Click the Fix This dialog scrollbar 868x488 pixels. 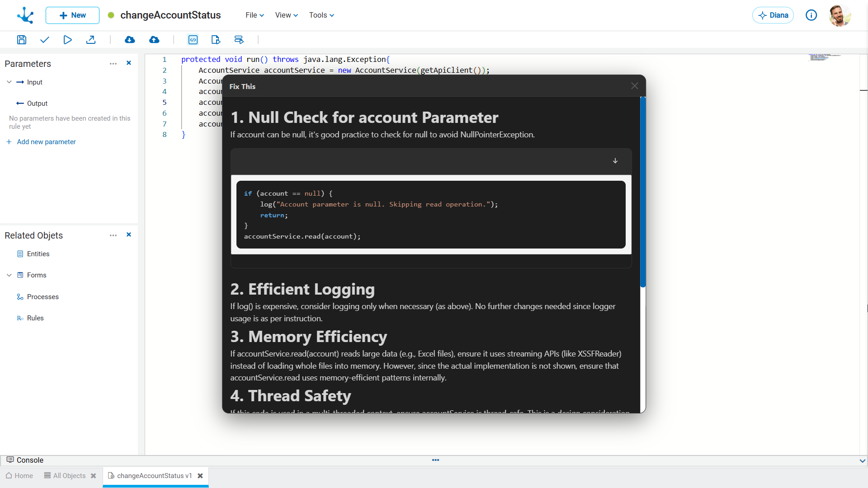[643, 192]
